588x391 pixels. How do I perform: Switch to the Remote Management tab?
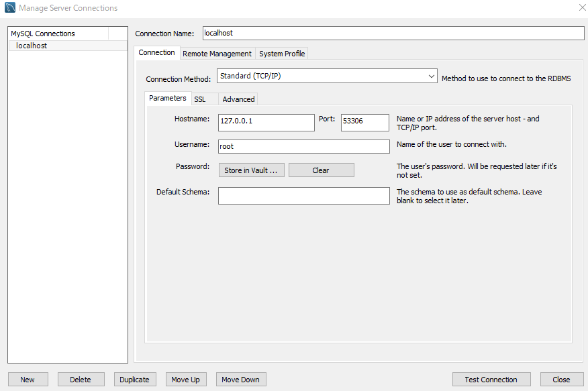pyautogui.click(x=215, y=54)
